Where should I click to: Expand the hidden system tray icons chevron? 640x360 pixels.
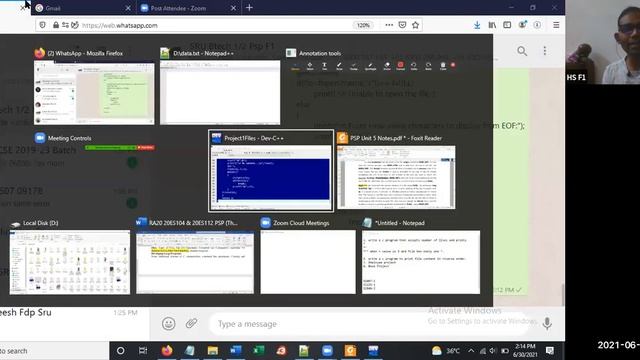click(x=471, y=351)
